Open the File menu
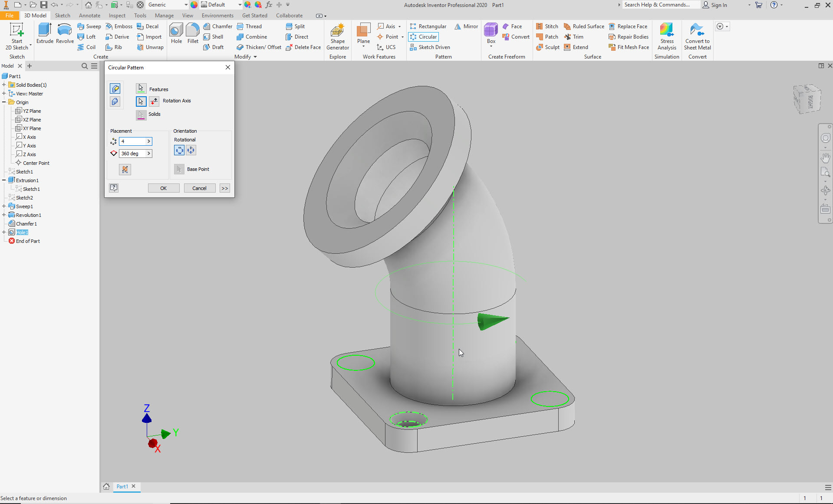This screenshot has height=504, width=833. coord(10,16)
